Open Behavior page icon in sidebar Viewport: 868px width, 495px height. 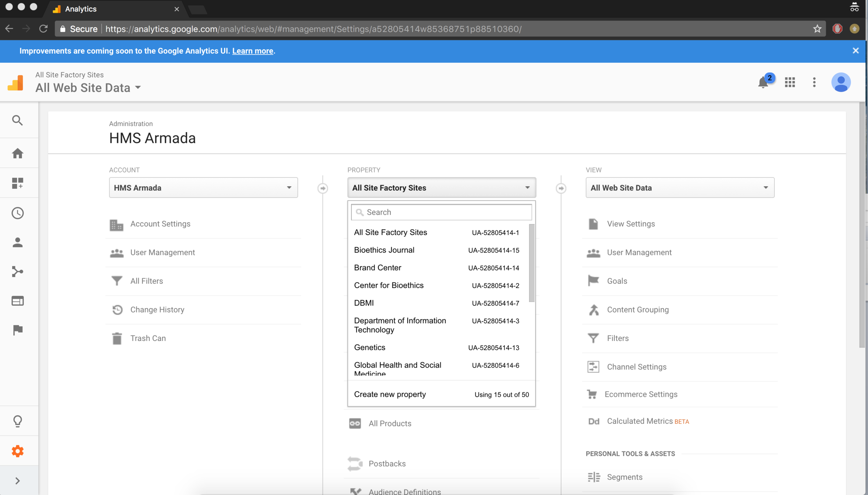pos(17,301)
